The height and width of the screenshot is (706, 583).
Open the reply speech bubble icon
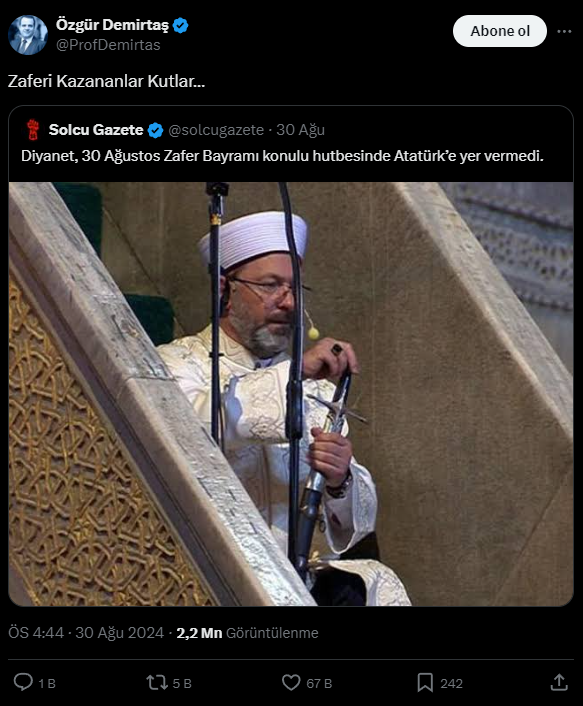[23, 682]
